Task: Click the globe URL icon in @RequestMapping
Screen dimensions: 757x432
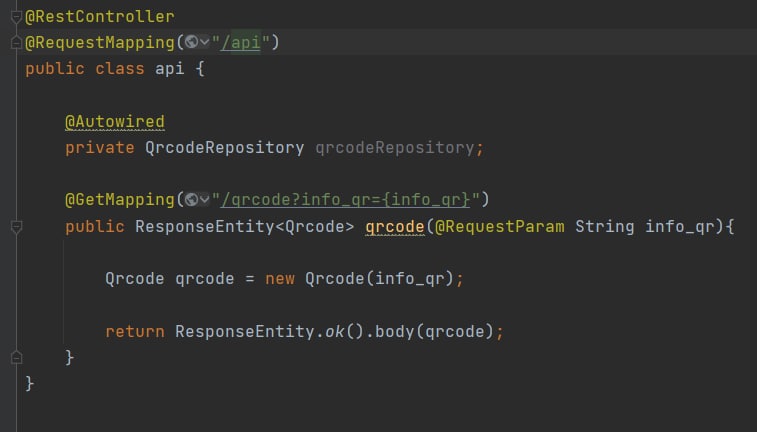Action: pyautogui.click(x=191, y=42)
